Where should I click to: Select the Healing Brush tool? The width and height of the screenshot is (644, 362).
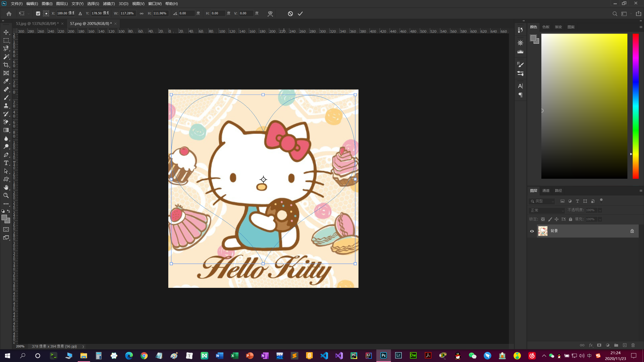pyautogui.click(x=6, y=89)
